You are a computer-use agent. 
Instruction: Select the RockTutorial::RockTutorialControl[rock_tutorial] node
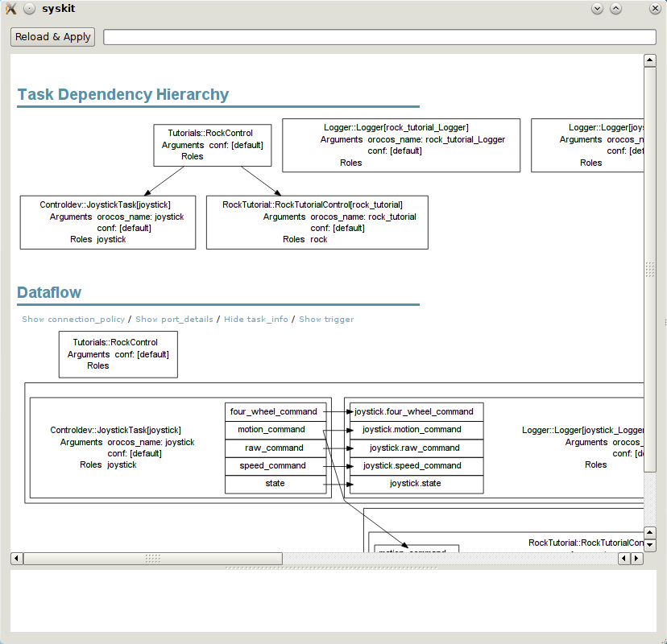point(317,222)
